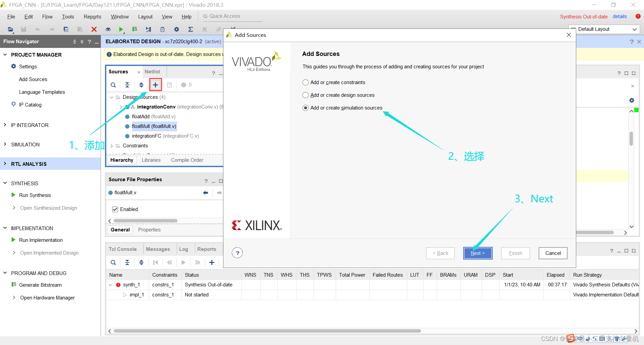Expand IP INTEGRATOR section
Image resolution: width=644 pixels, height=345 pixels.
point(5,125)
